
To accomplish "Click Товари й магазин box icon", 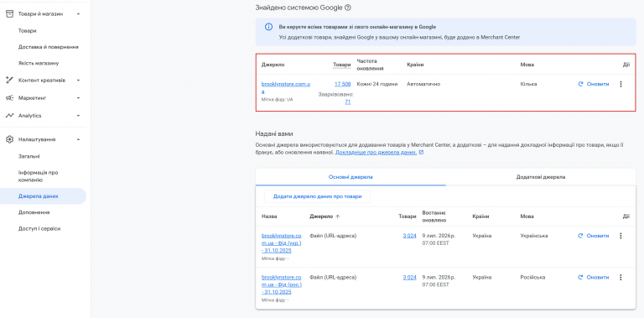I will 9,13.
